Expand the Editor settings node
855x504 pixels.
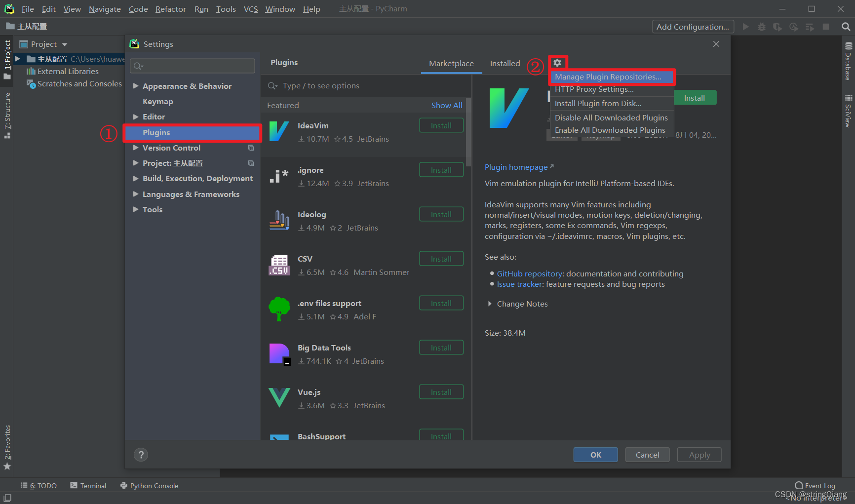click(135, 116)
